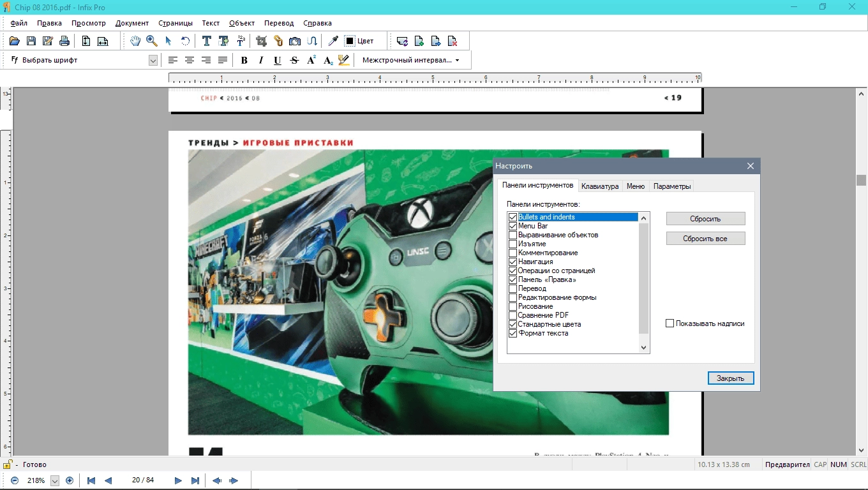Fit the page height in the window
Viewport: 868px width, 490px height.
pos(86,41)
